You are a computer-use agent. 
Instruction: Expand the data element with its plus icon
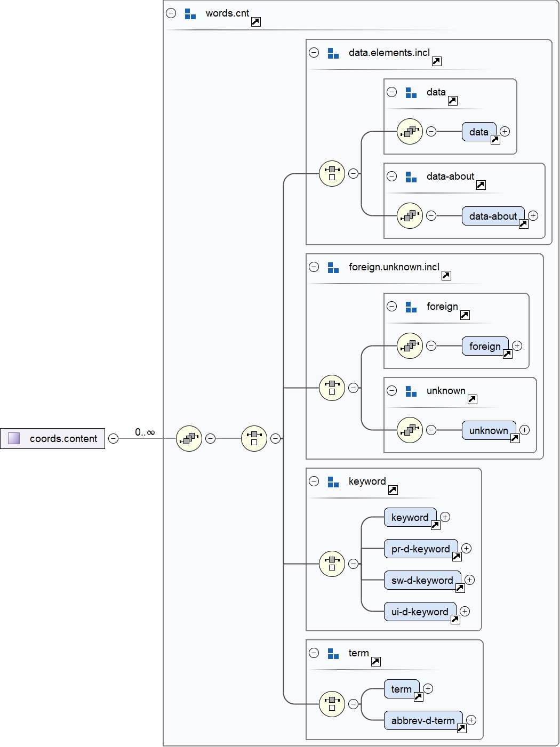coord(506,132)
